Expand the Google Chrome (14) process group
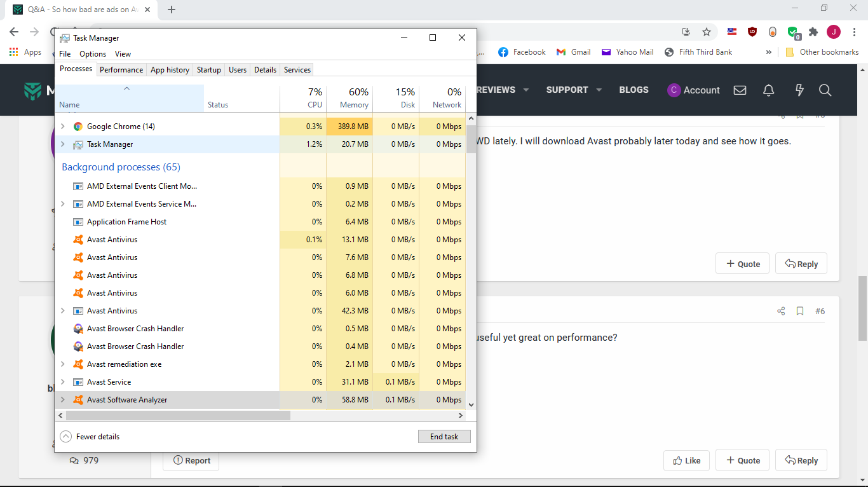 pyautogui.click(x=62, y=127)
